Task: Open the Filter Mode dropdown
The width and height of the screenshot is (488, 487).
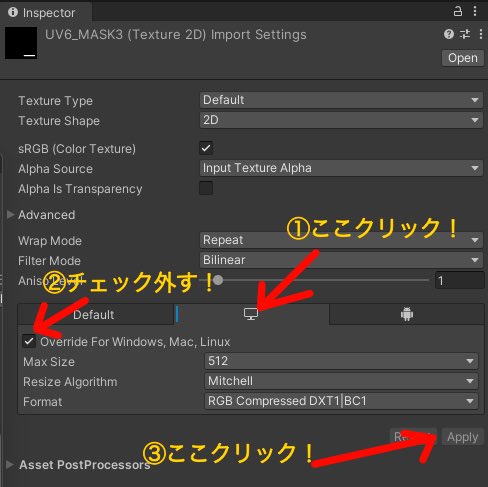Action: click(341, 260)
